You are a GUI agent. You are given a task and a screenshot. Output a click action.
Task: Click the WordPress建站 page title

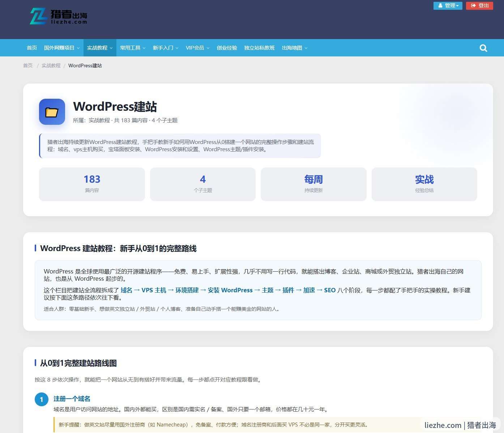pyautogui.click(x=115, y=107)
